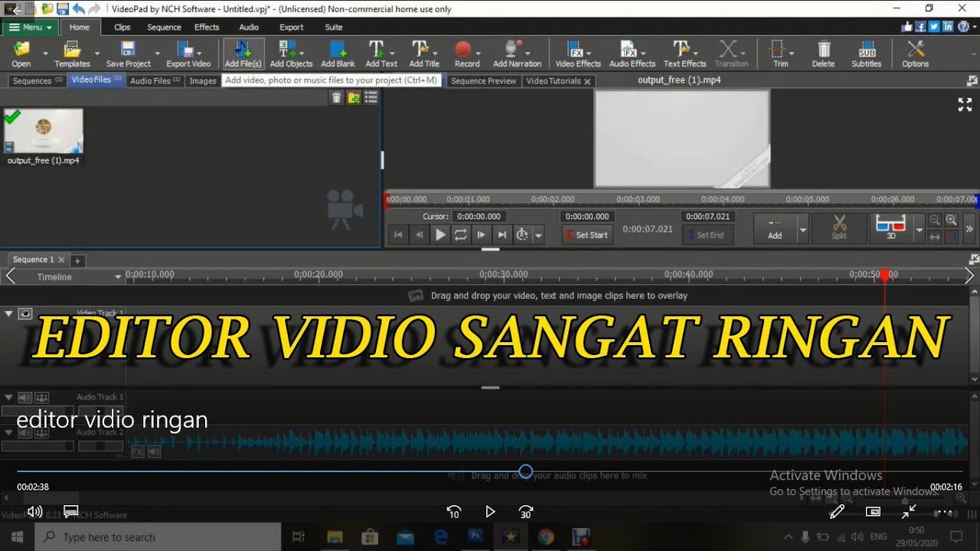Open the captions menu in player
This screenshot has height=551, width=980.
pos(71,511)
